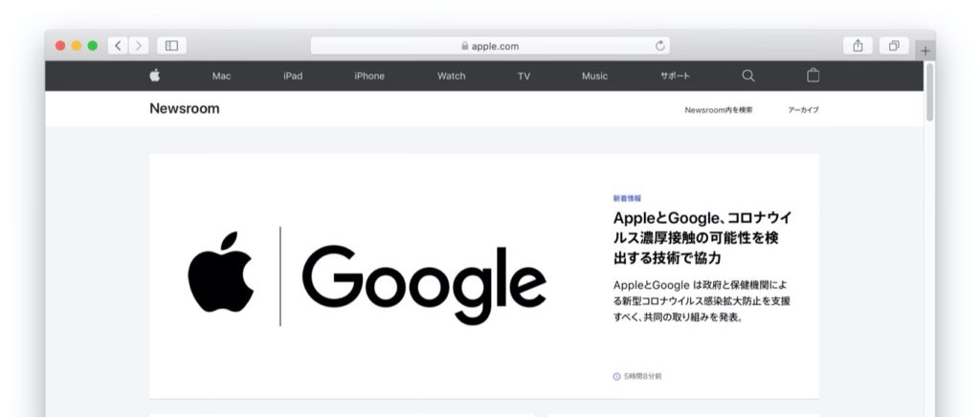Open the Music menu item
The image size is (980, 417).
pos(594,77)
